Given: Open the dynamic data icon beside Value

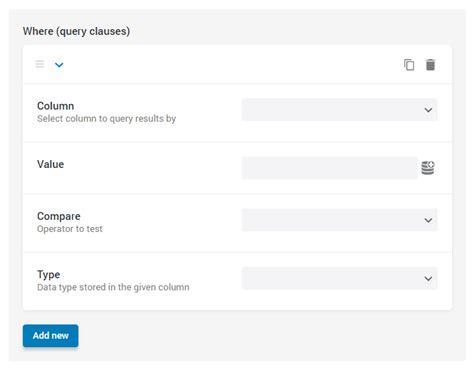Looking at the screenshot, I should (428, 168).
